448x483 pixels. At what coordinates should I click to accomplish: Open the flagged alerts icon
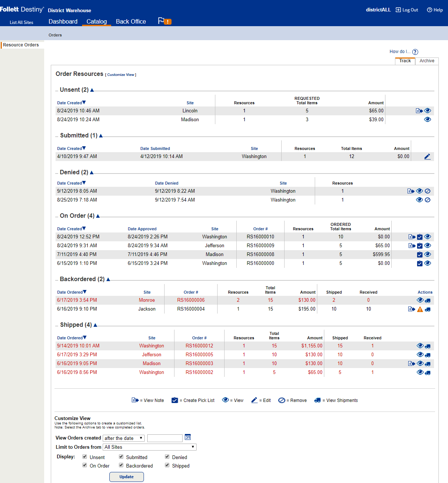tap(165, 21)
